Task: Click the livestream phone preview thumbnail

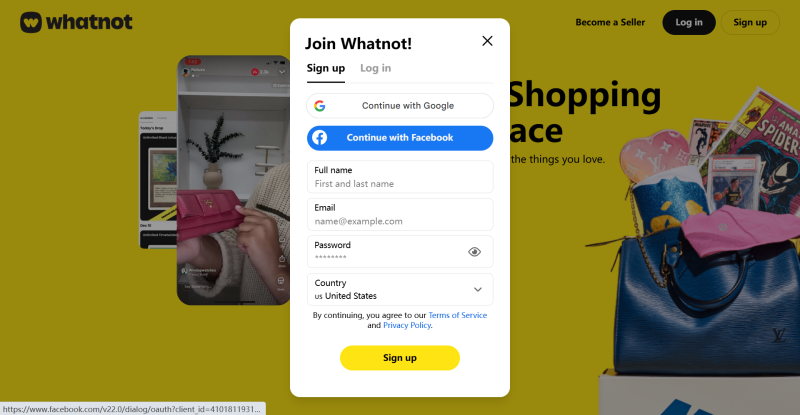Action: point(234,180)
